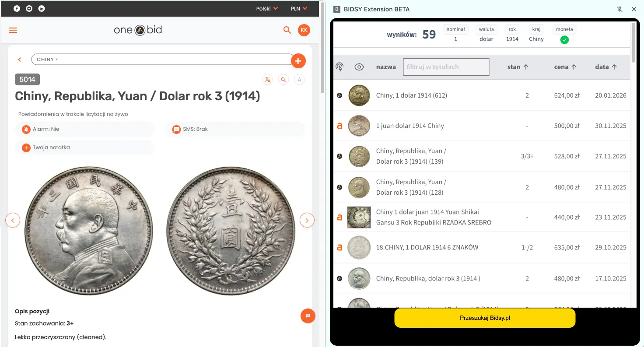This screenshot has height=347, width=644.
Task: Toggle the green moneta checkmark
Action: pos(564,40)
